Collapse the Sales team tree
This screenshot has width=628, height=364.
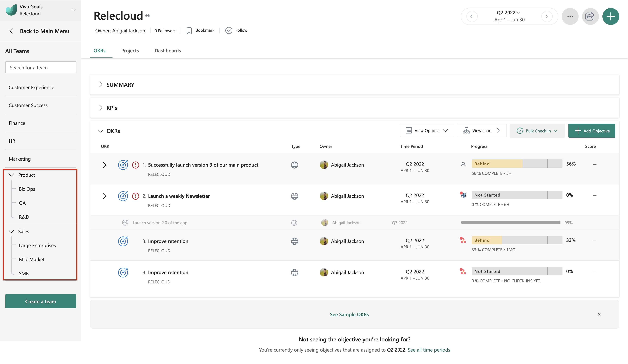(11, 231)
